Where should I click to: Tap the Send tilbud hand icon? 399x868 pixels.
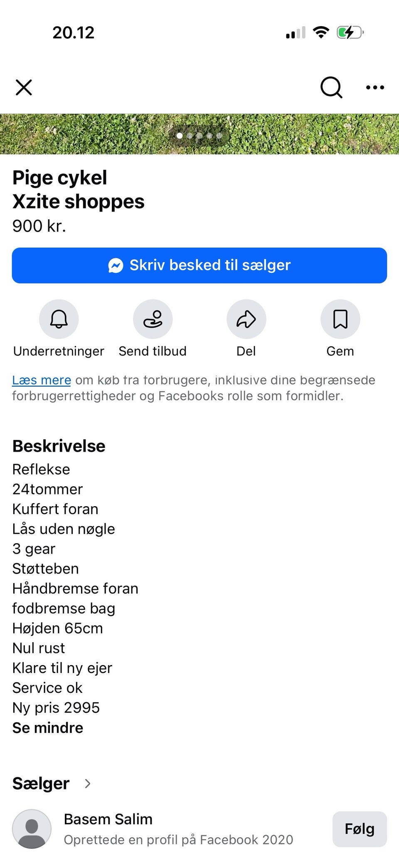153,319
